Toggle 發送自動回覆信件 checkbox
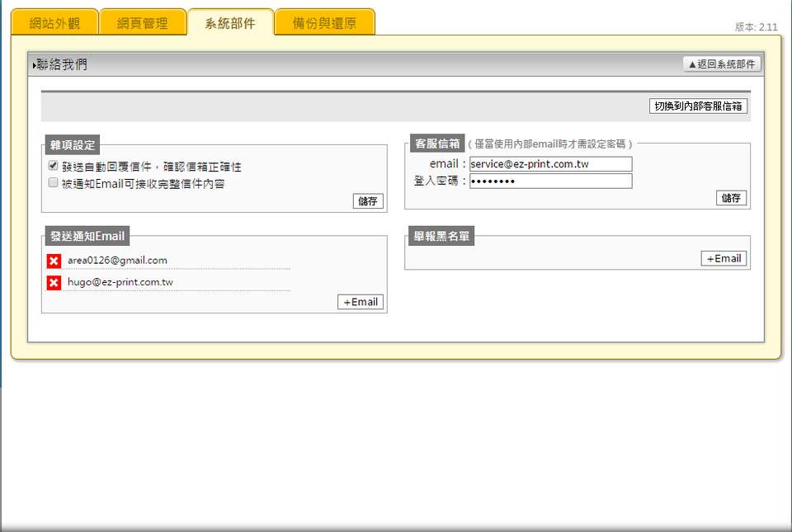The image size is (792, 532). pos(53,166)
